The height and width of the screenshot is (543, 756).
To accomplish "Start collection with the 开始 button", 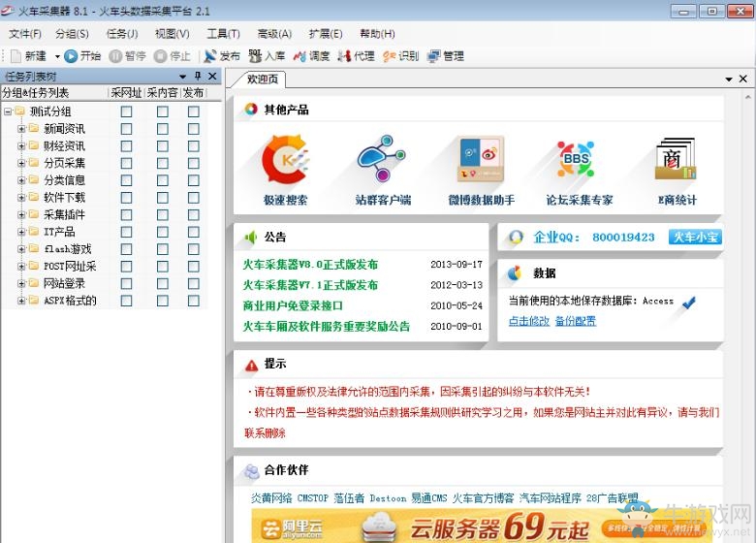I will pyautogui.click(x=82, y=56).
